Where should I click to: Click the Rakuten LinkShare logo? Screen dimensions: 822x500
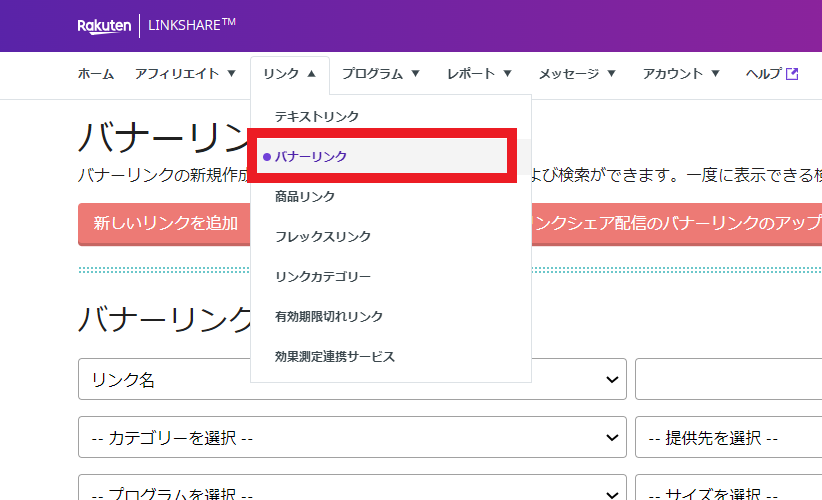click(x=156, y=25)
